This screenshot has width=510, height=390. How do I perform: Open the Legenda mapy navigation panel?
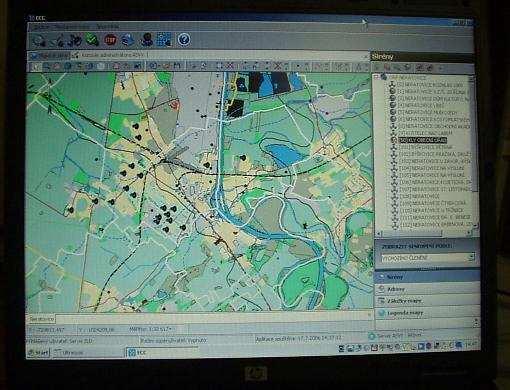pyautogui.click(x=428, y=313)
